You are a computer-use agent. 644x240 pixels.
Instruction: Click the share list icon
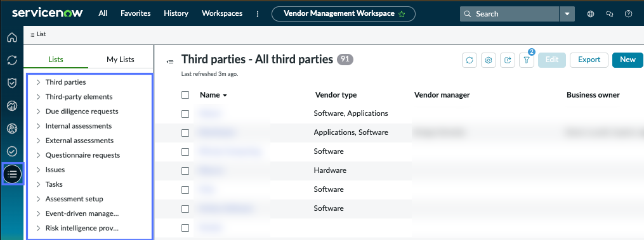tap(507, 60)
